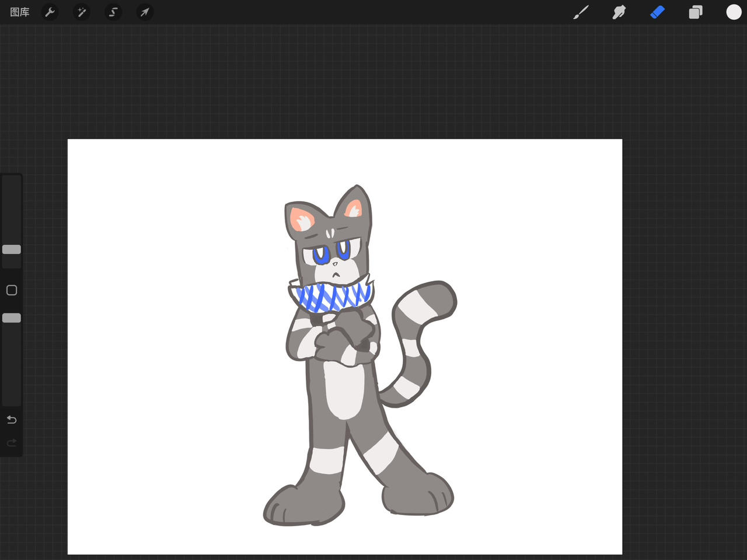The image size is (747, 560).
Task: Click the brush size slider handle
Action: click(x=12, y=250)
